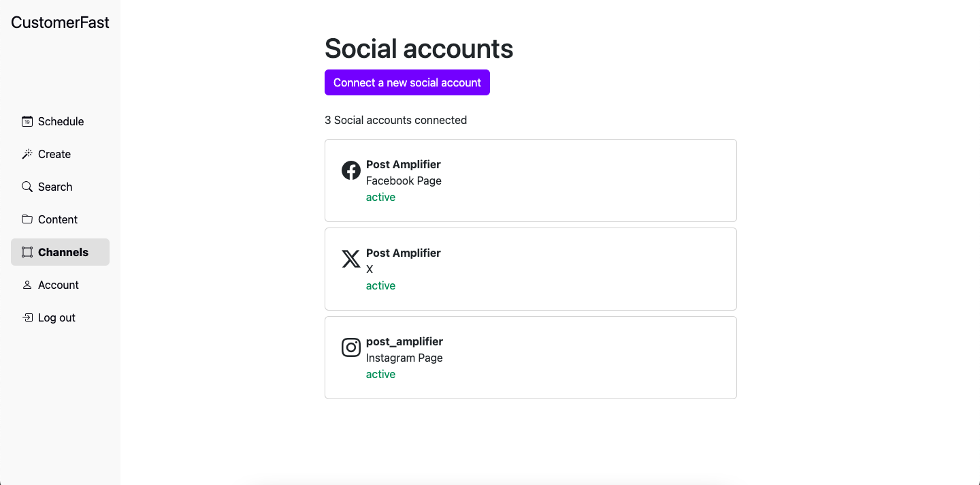Click the Create magic wand icon
The image size is (980, 485).
click(x=27, y=155)
